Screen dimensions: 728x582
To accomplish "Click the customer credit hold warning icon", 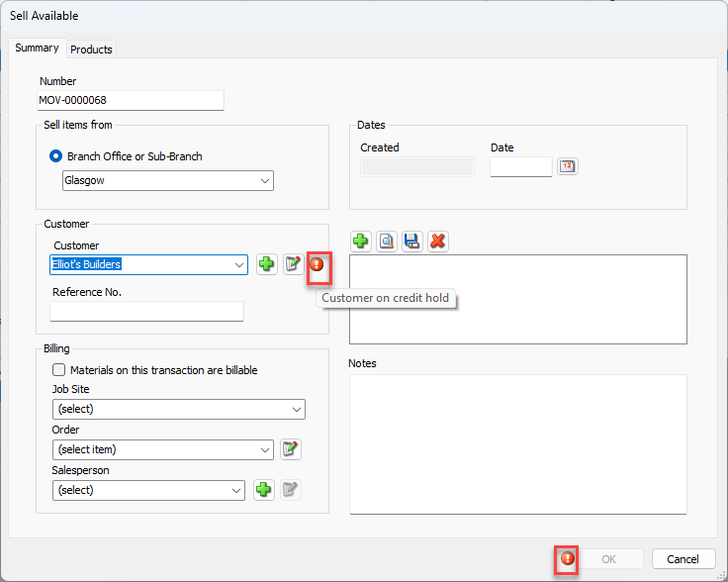I will point(317,264).
